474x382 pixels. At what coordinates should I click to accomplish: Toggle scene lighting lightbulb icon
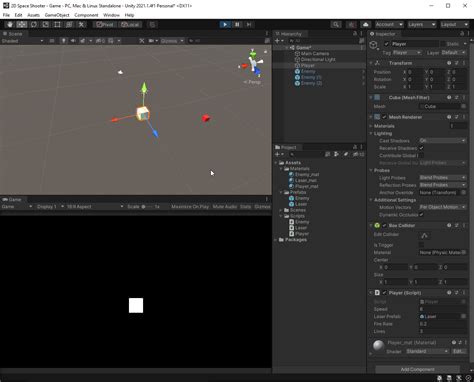(x=63, y=41)
